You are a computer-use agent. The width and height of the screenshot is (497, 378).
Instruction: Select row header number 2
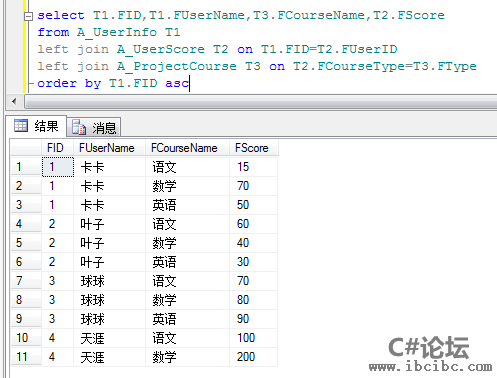[26, 186]
